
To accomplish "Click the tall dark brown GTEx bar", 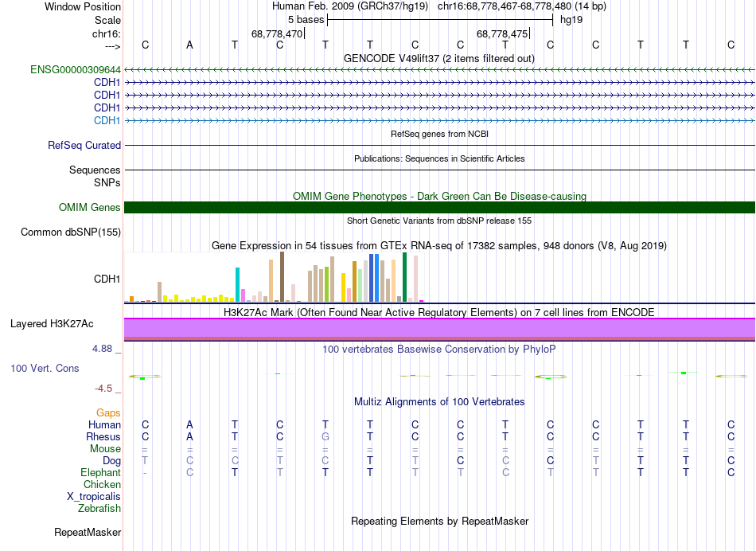I will (x=282, y=277).
